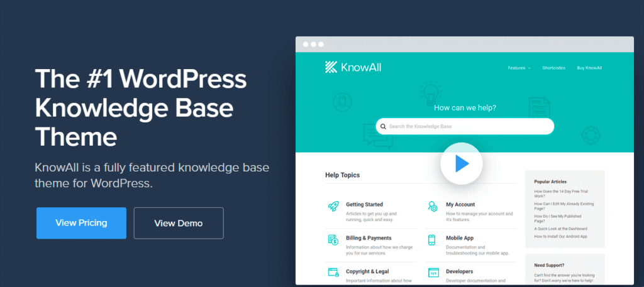The image size is (644, 287).
Task: Open the Billing & Payments topic
Action: (369, 238)
